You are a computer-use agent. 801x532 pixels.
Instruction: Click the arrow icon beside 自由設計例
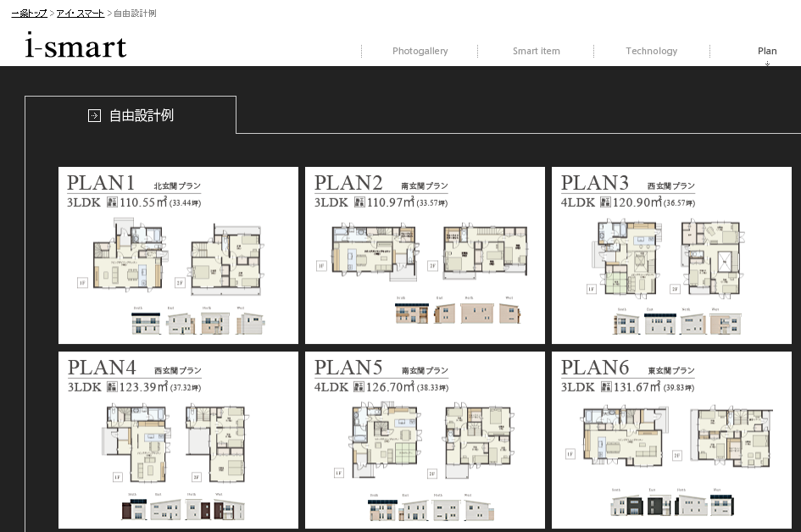tap(94, 116)
